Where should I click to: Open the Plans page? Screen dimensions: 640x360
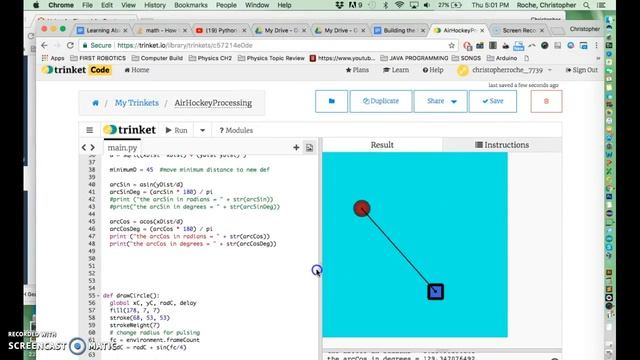[x=357, y=70]
